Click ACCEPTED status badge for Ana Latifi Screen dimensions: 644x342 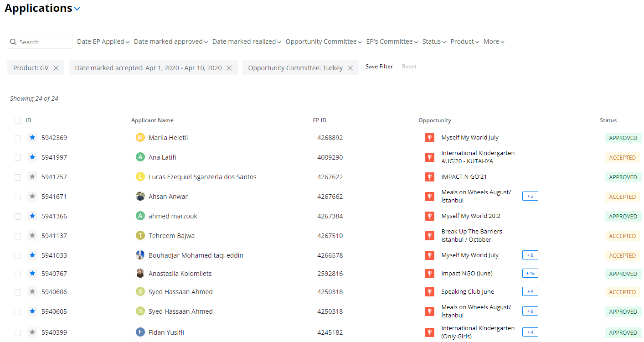tap(622, 157)
